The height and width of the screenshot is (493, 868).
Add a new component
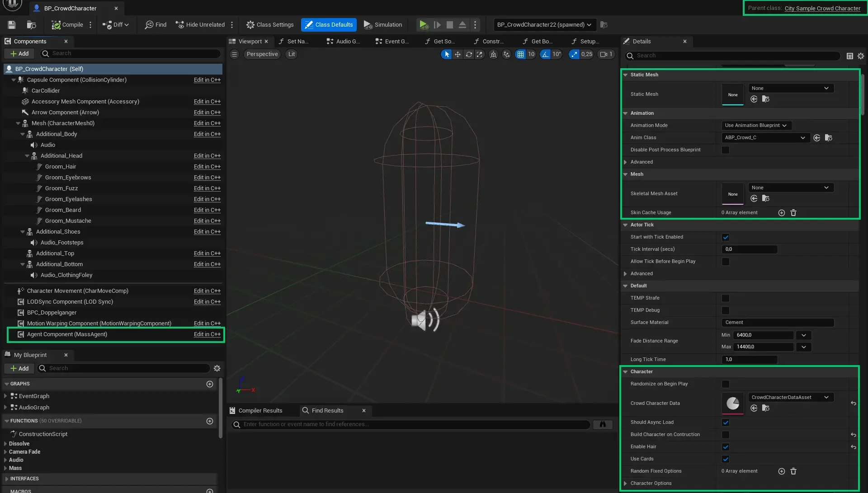click(19, 53)
